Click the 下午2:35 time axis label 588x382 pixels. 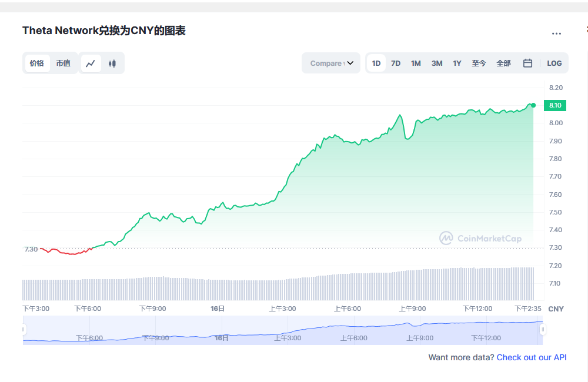point(527,309)
